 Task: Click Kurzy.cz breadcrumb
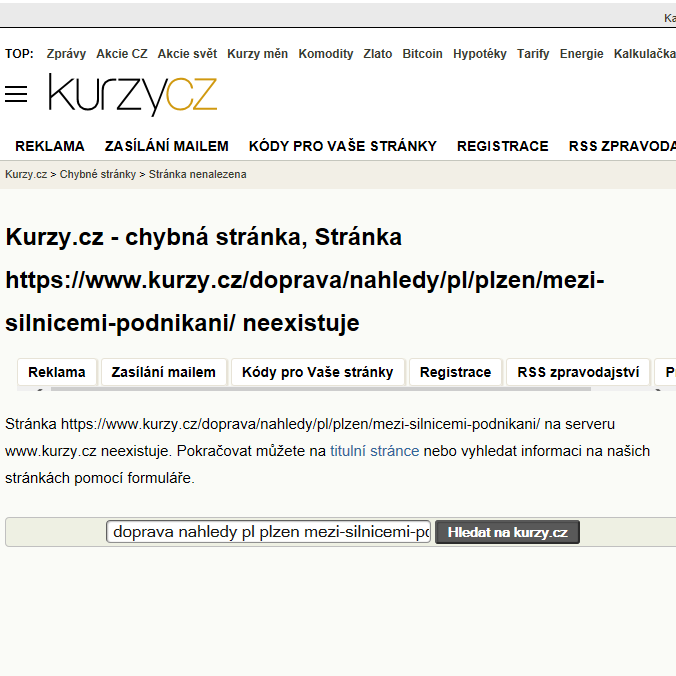coord(26,175)
